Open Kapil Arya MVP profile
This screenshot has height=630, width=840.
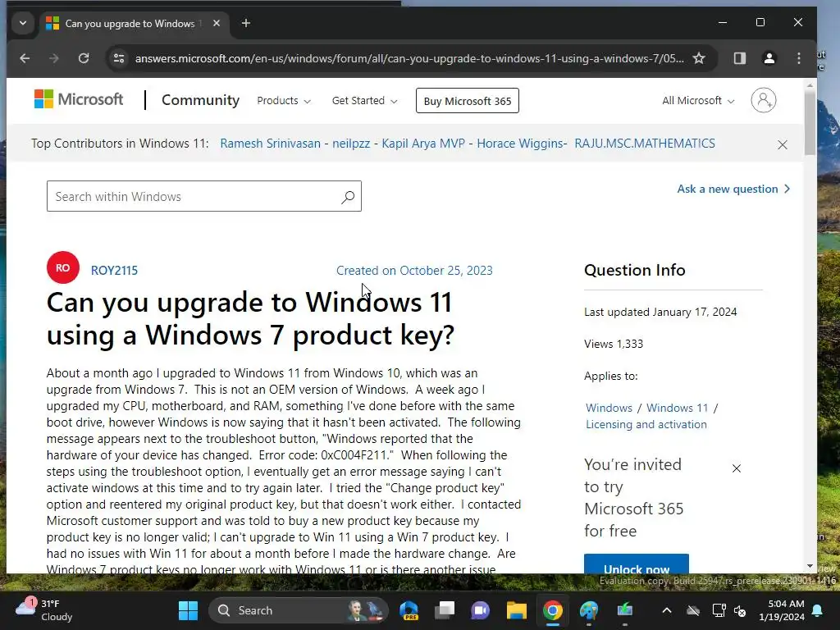click(x=423, y=144)
